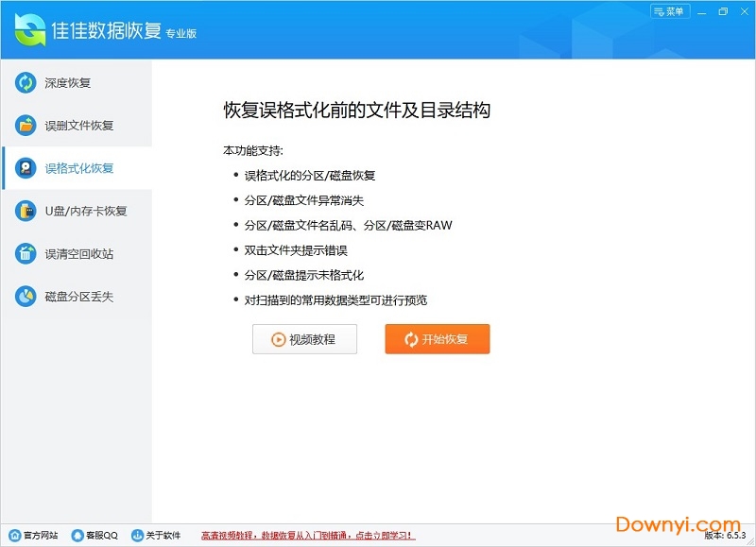Select the 误格式化恢复 text label in sidebar
This screenshot has width=756, height=547.
(x=79, y=168)
